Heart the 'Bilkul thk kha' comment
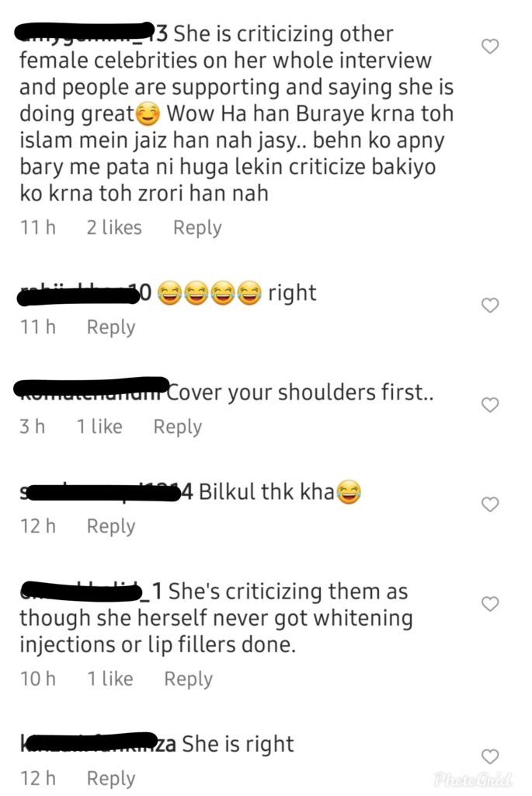 490,504
